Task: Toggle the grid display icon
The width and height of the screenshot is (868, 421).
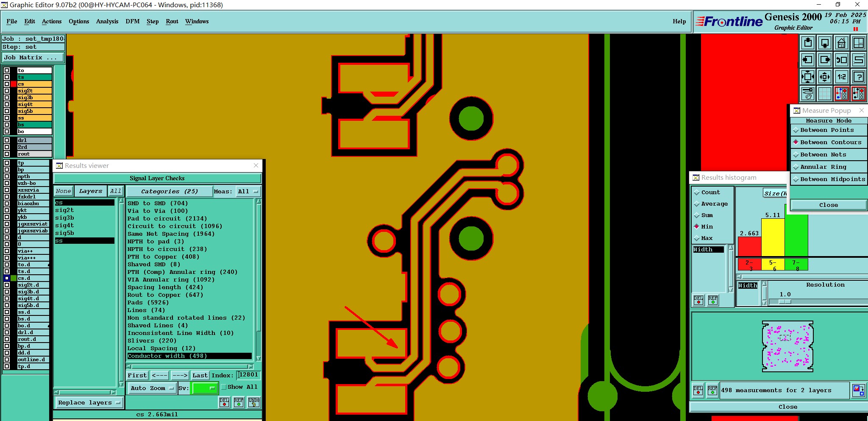Action: [x=825, y=94]
